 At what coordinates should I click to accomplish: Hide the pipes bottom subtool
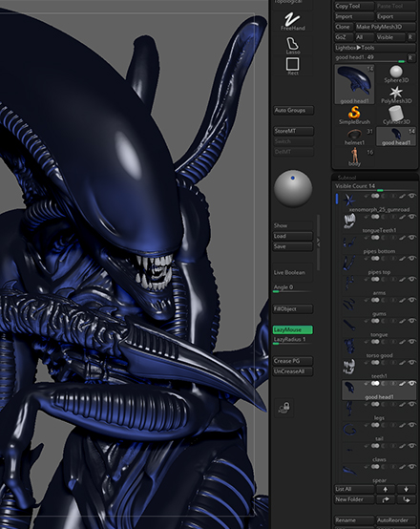click(412, 238)
